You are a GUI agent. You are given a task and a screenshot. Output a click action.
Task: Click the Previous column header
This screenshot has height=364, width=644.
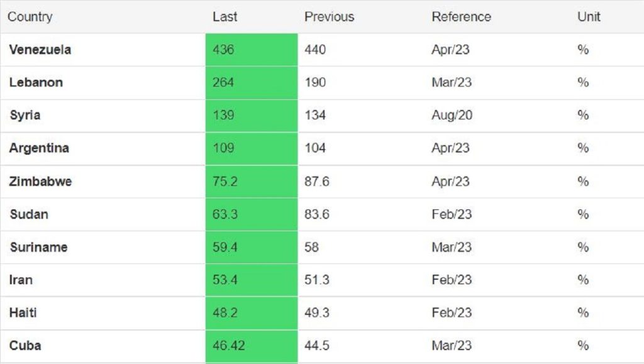329,17
